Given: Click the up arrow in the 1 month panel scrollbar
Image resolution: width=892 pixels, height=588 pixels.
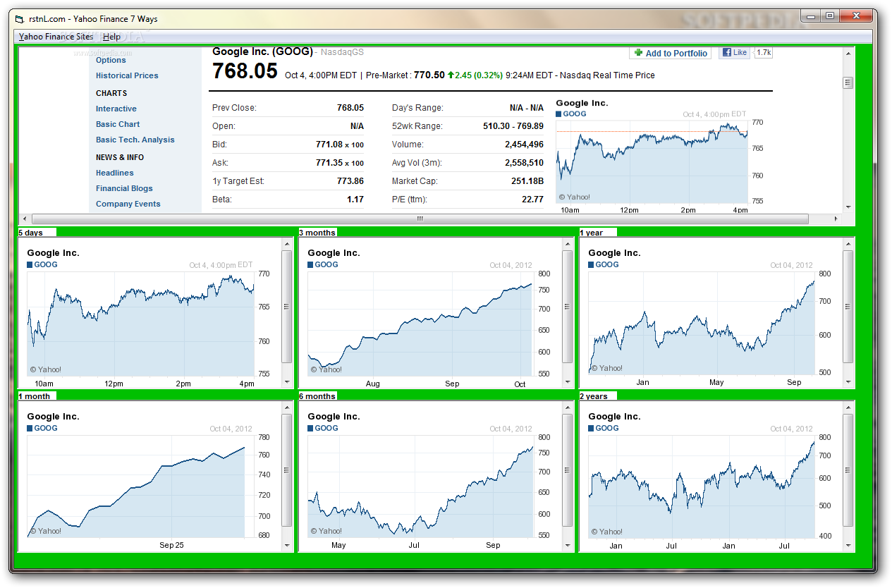Looking at the screenshot, I should [287, 408].
